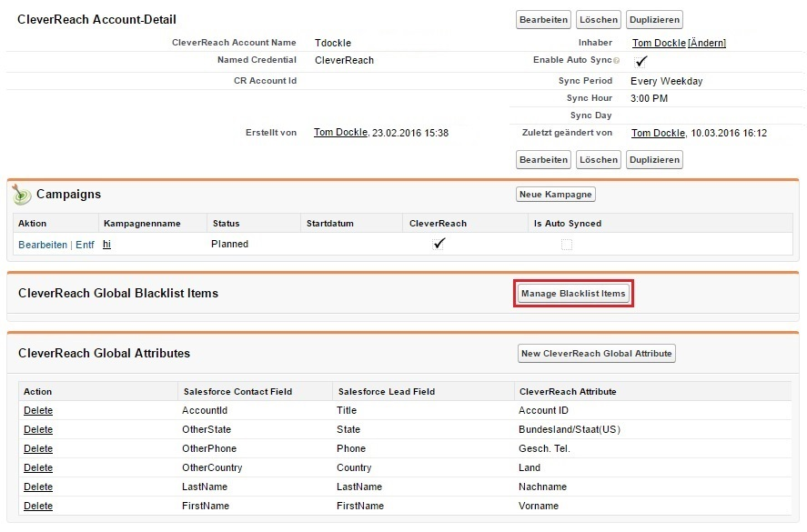Viewport: 807px width, 532px height.
Task: Select the Land attribute cell
Action: coord(530,467)
